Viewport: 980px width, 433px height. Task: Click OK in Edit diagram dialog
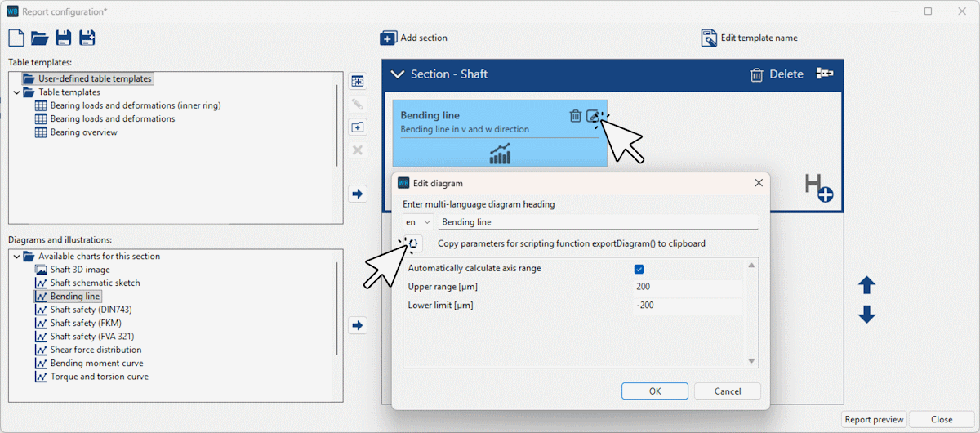pos(655,391)
